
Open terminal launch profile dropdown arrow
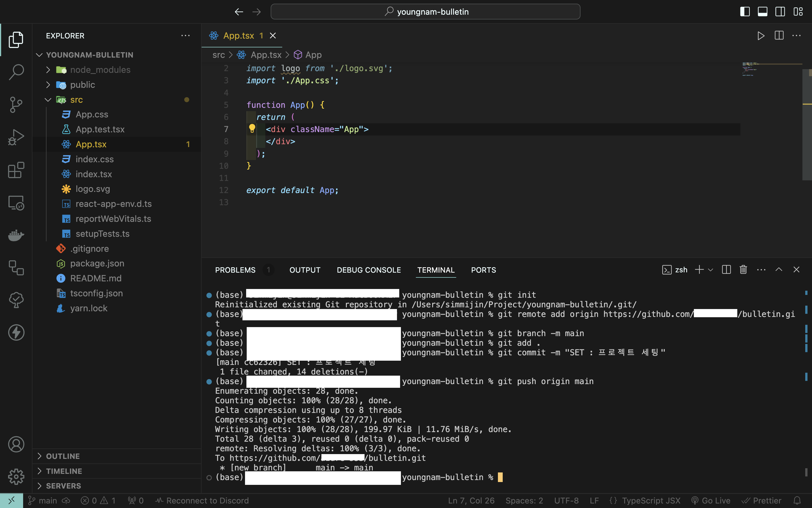click(710, 270)
